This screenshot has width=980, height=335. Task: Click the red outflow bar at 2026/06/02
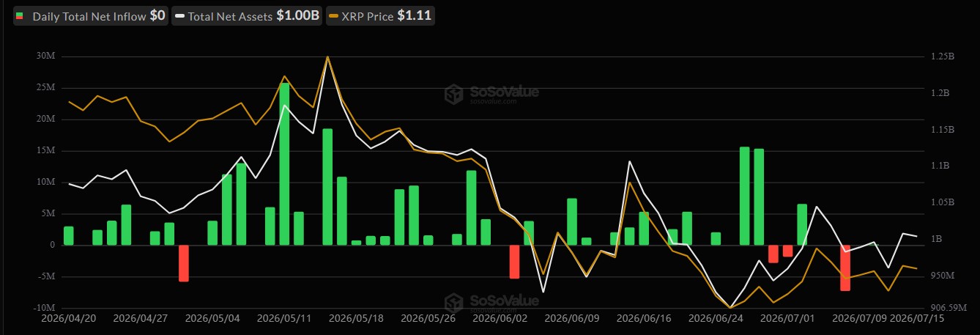(x=514, y=262)
